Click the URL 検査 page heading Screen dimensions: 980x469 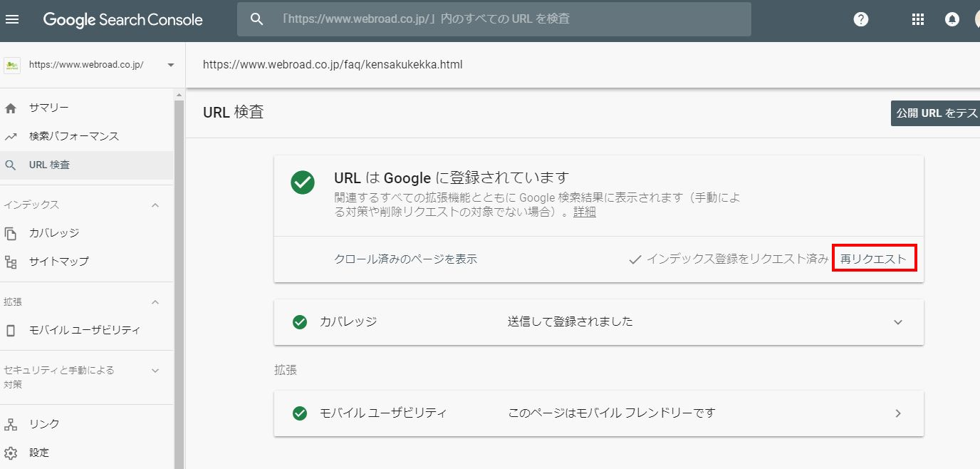[x=234, y=113]
